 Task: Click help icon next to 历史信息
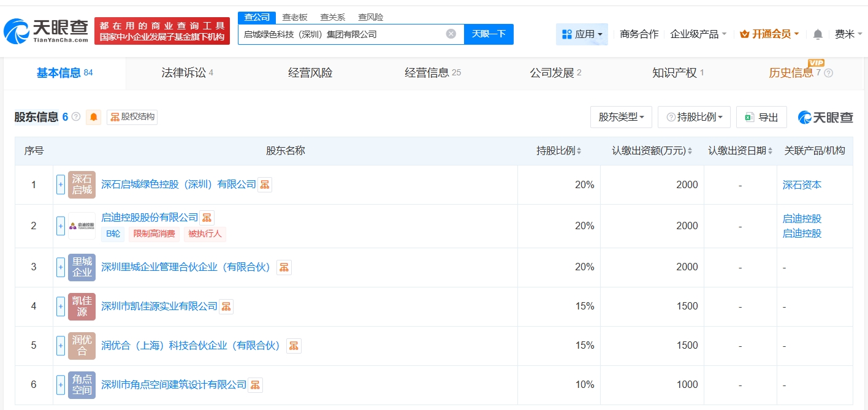click(829, 73)
